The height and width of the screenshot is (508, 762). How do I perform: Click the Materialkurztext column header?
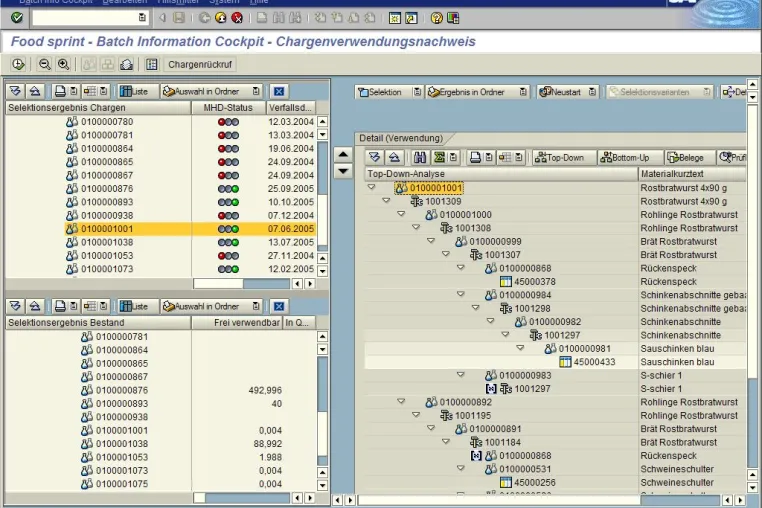[692, 174]
